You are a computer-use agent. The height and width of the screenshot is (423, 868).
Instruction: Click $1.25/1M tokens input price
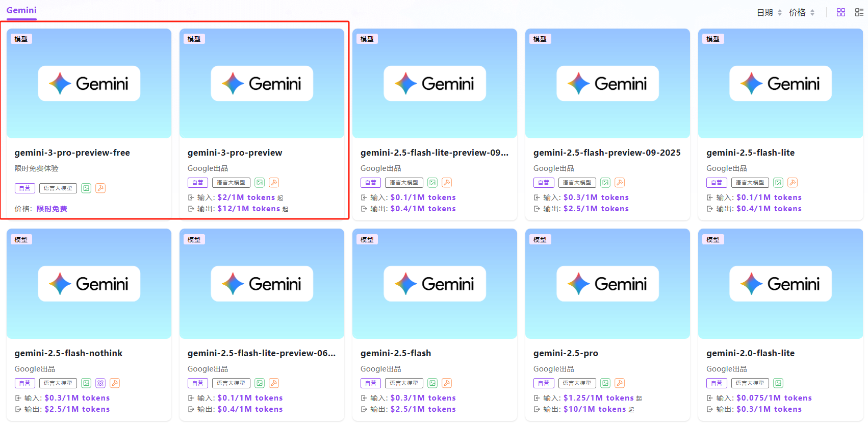[599, 398]
